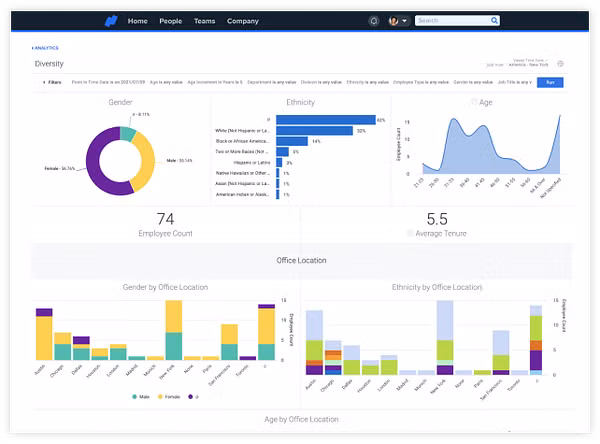Go to the Teams menu
Image resolution: width=600 pixels, height=444 pixels.
pyautogui.click(x=204, y=20)
